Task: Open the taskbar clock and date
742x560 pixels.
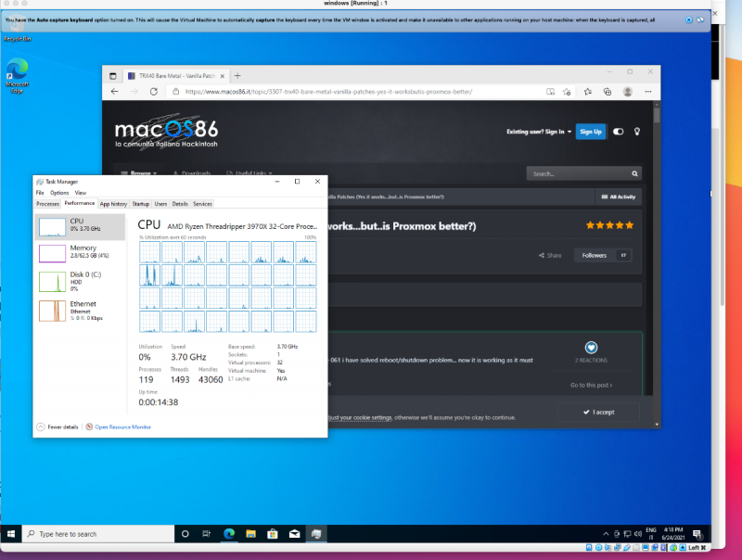Action: click(673, 533)
